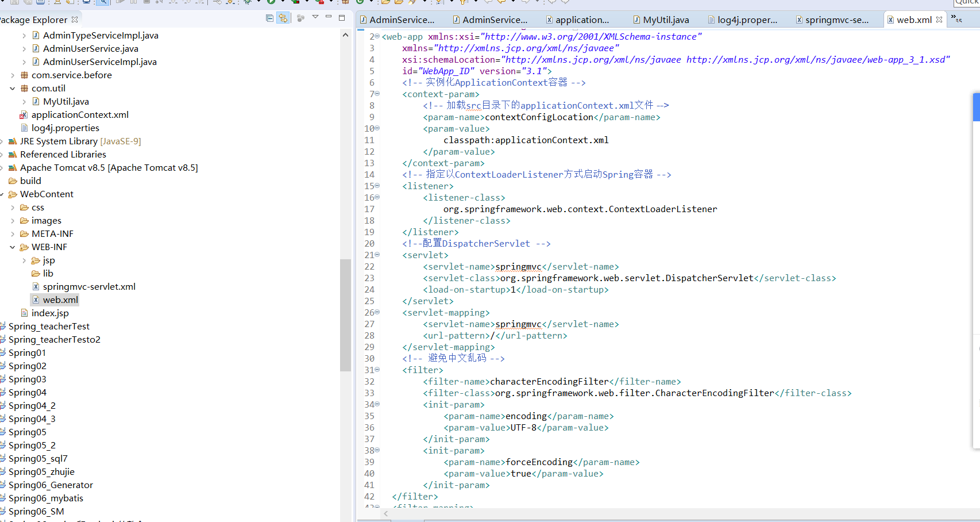Select the Spring05_zhujie project
The height and width of the screenshot is (522, 980).
click(41, 472)
